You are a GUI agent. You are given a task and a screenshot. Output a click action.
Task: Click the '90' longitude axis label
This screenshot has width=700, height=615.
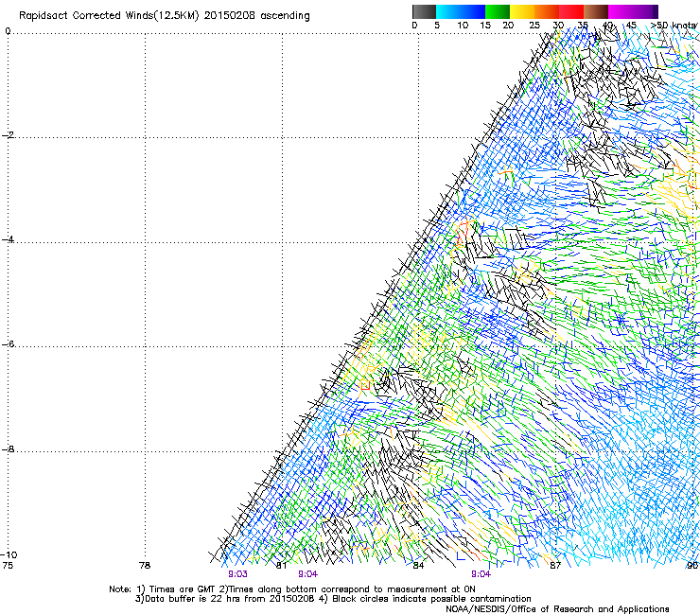tap(692, 566)
